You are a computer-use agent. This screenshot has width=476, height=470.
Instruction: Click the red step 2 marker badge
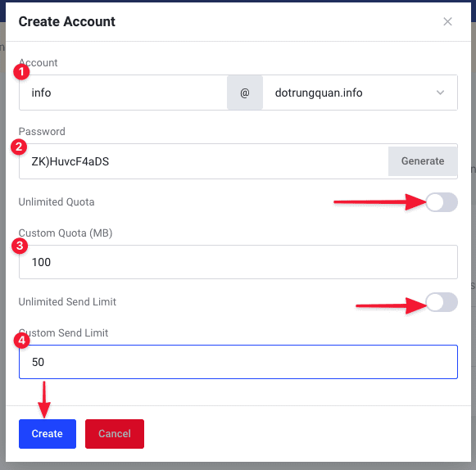(19, 147)
